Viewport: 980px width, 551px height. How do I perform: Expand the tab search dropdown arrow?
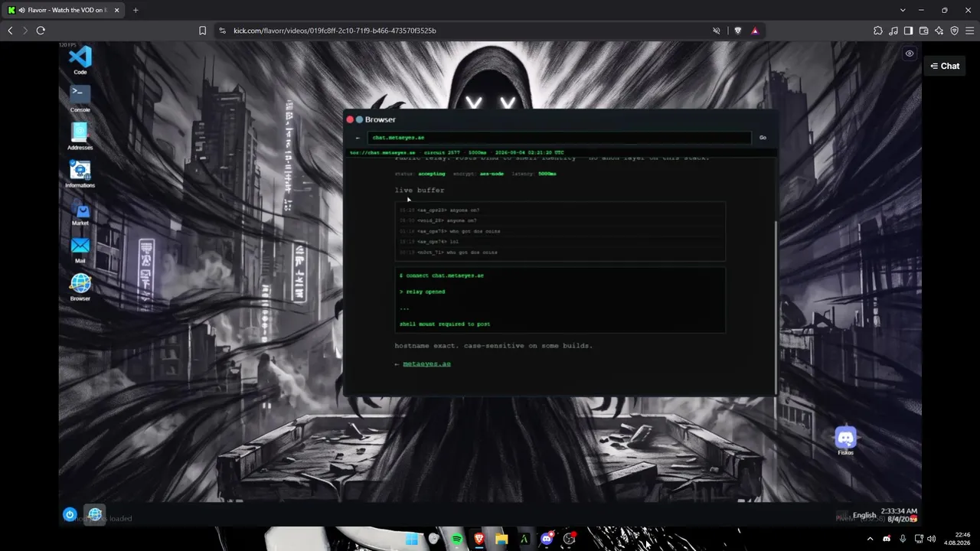click(x=903, y=10)
